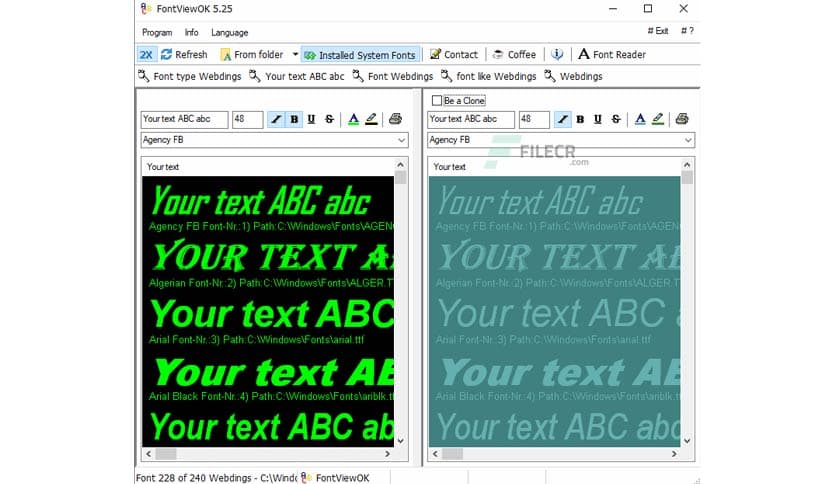
Task: Toggle underline in right panel
Action: click(598, 119)
